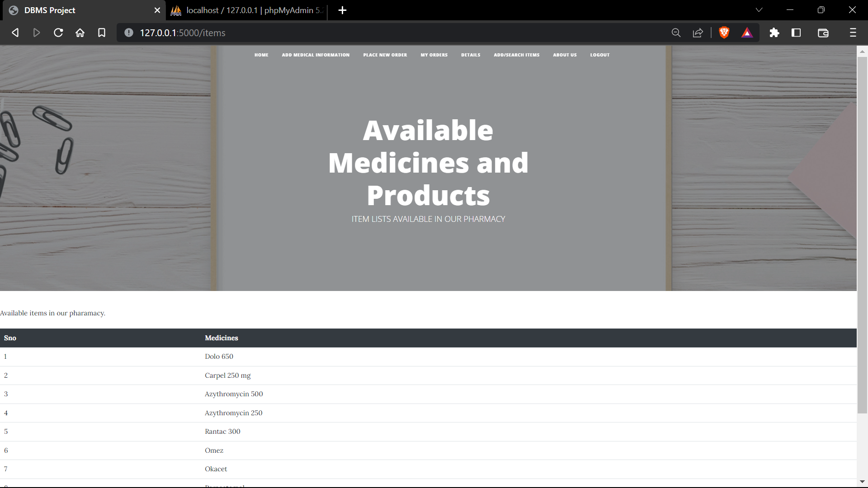Close the DBMS Project tab
868x488 pixels.
click(157, 10)
